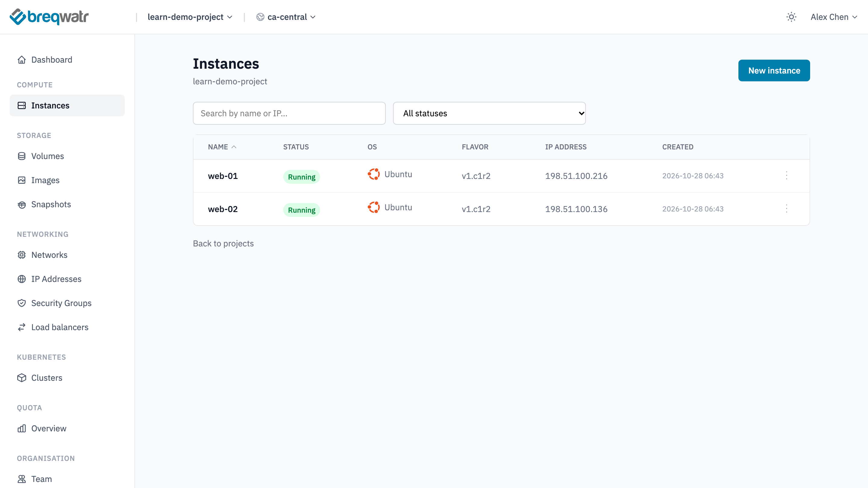Click the Volumes database icon
Image resolution: width=868 pixels, height=488 pixels.
(x=22, y=156)
